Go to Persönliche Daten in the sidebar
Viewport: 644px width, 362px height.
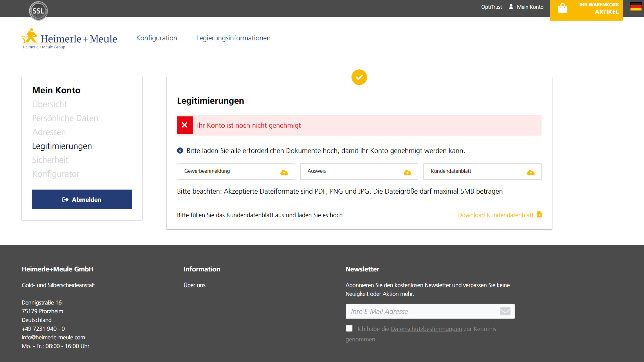point(65,118)
